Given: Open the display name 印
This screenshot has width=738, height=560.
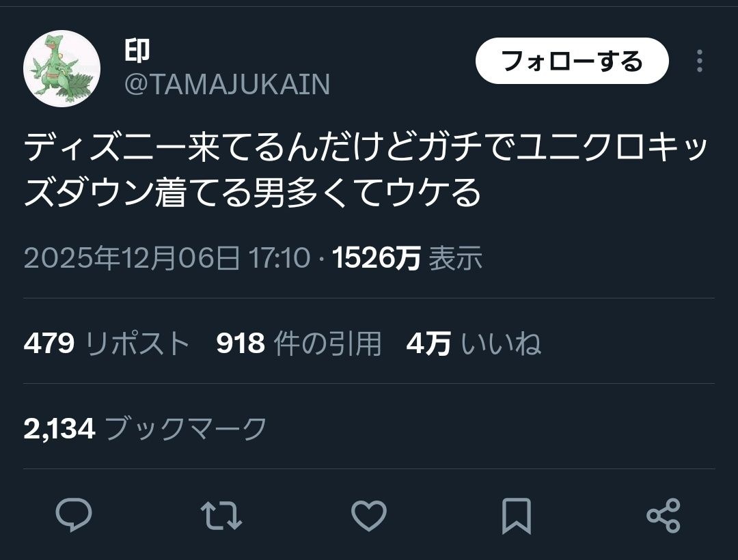Looking at the screenshot, I should pos(137,51).
